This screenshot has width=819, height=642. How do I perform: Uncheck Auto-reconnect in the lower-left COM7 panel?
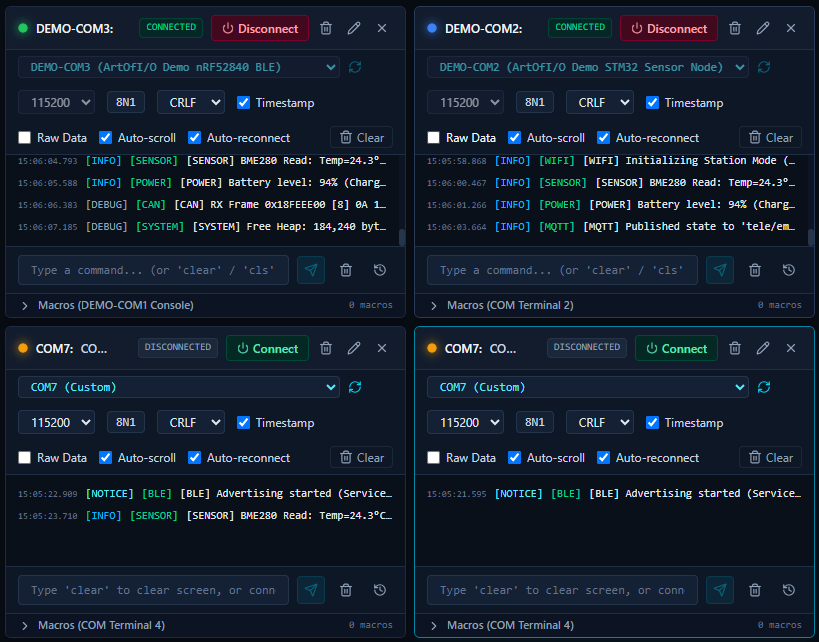[x=194, y=458]
